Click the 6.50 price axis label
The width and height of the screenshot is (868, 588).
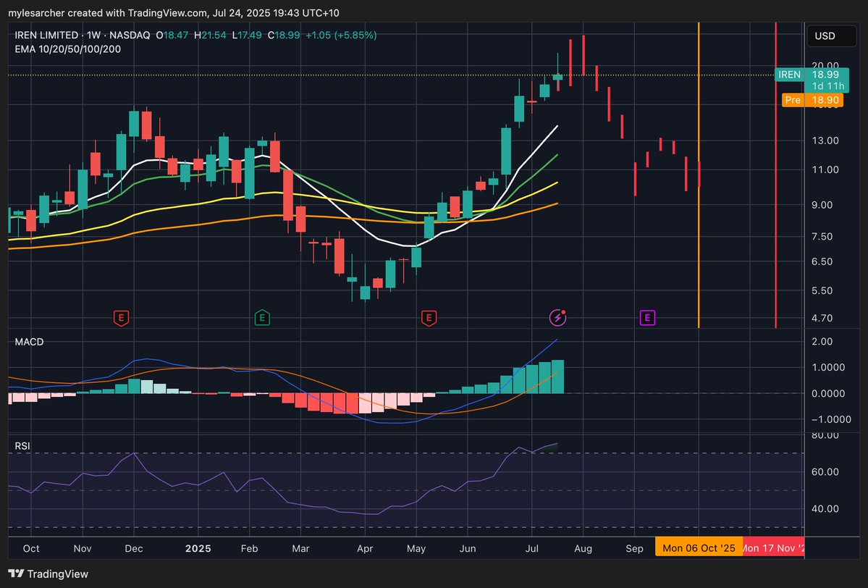pos(822,261)
